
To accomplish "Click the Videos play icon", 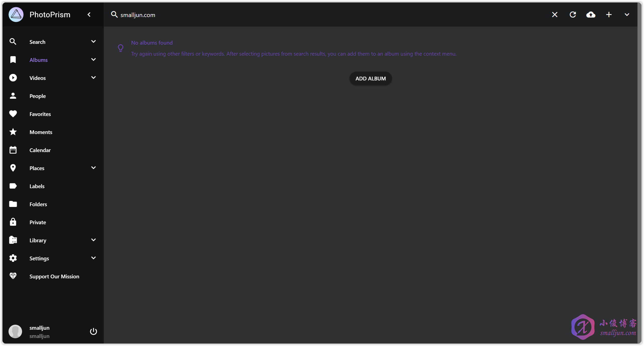I will pyautogui.click(x=13, y=78).
